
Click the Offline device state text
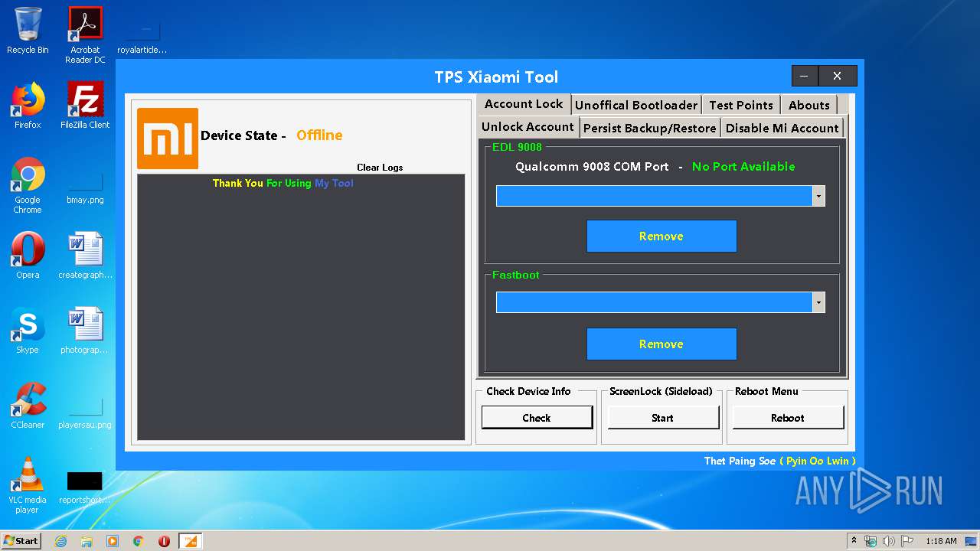click(319, 135)
